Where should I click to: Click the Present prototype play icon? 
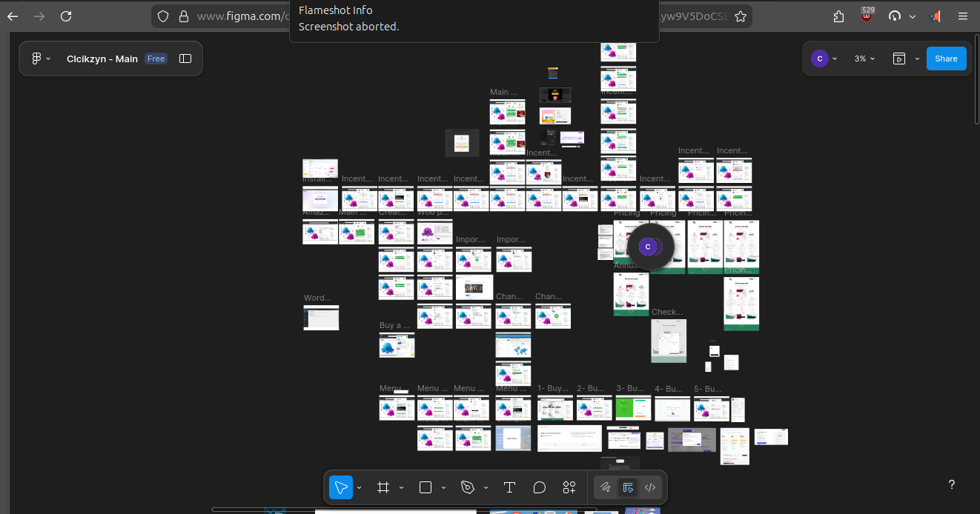point(899,59)
